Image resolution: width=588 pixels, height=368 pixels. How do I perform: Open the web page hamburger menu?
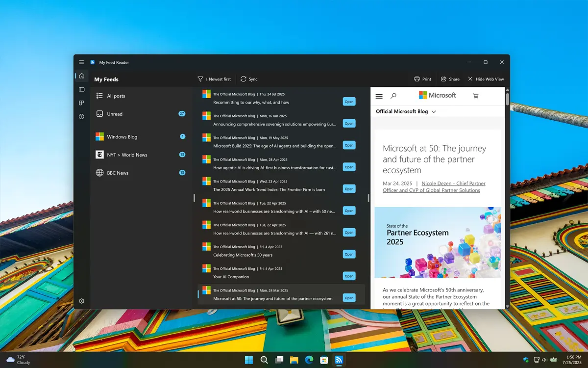pos(379,96)
